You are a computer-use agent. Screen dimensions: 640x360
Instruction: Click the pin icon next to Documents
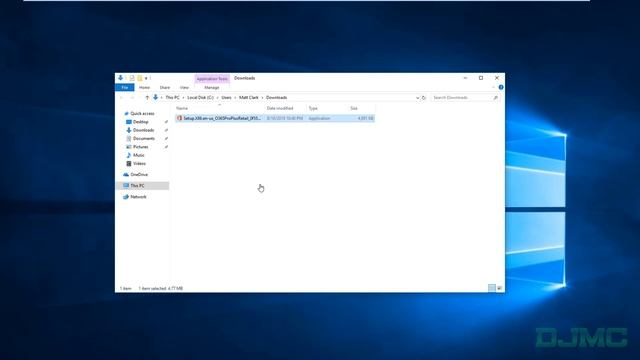[166, 139]
